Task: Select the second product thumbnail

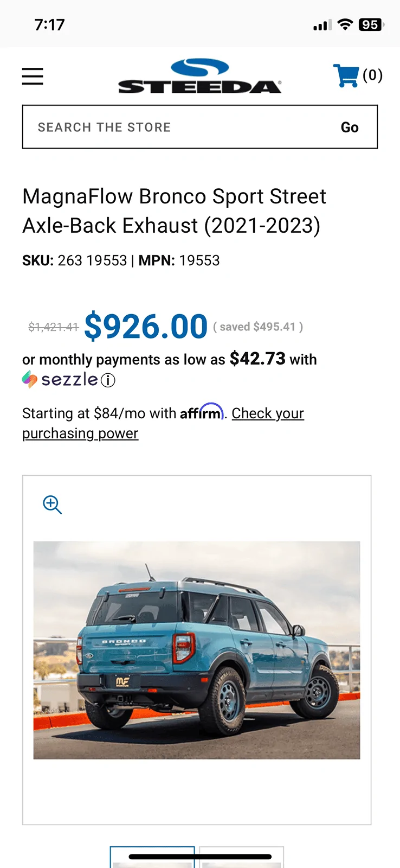Action: click(x=241, y=859)
